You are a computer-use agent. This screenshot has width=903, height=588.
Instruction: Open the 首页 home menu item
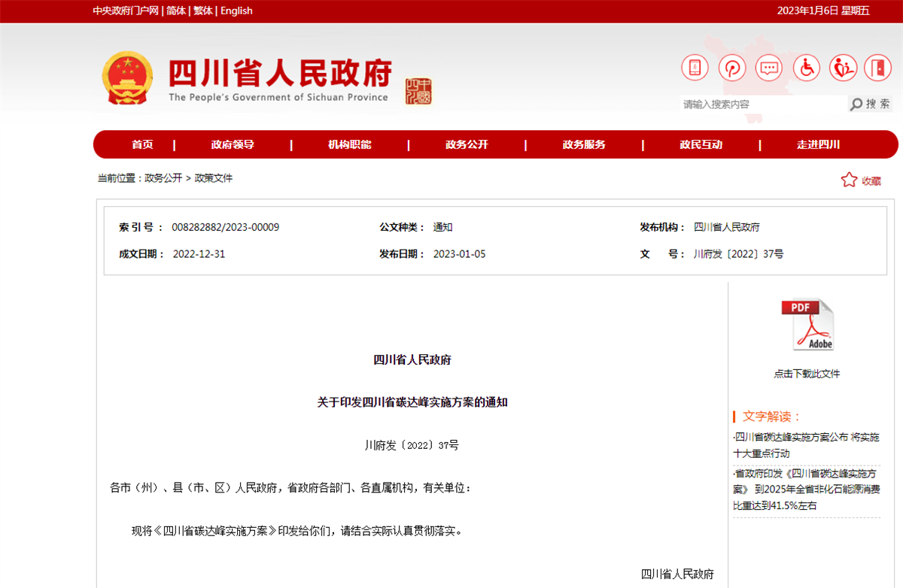click(x=142, y=144)
